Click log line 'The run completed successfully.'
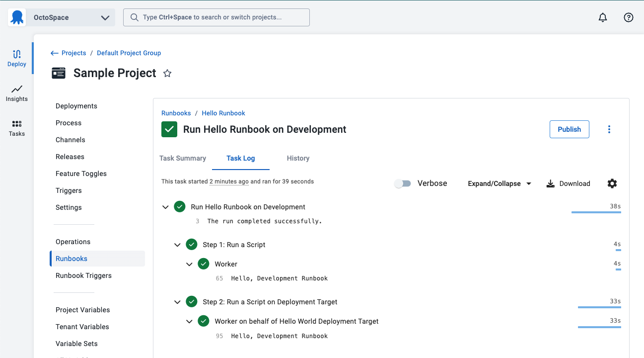644x358 pixels. 265,221
